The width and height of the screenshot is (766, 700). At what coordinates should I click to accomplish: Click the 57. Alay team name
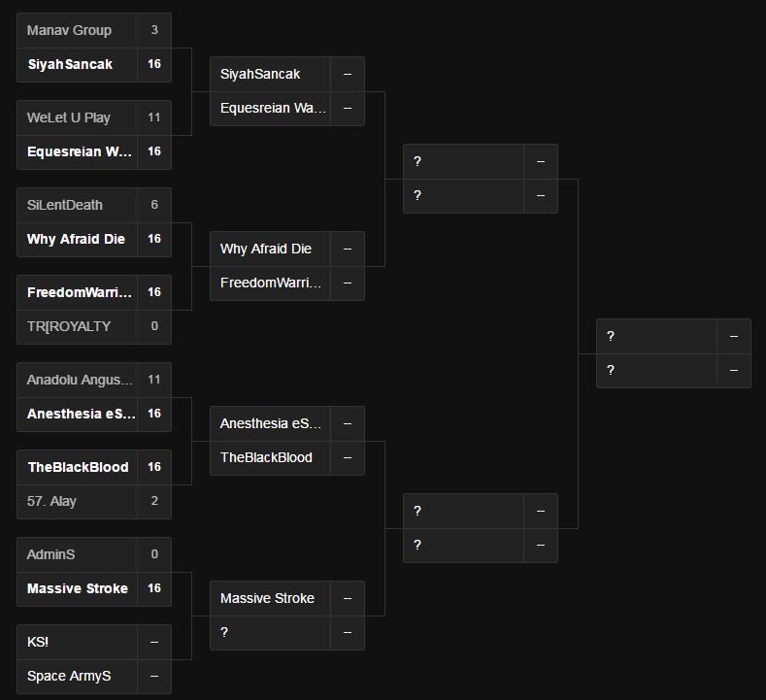tap(52, 501)
